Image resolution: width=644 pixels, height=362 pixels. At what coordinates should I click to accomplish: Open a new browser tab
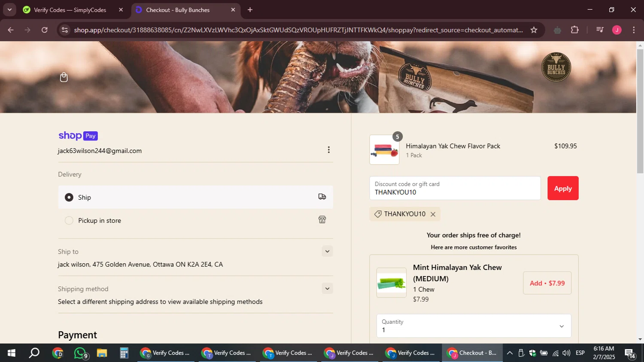250,10
